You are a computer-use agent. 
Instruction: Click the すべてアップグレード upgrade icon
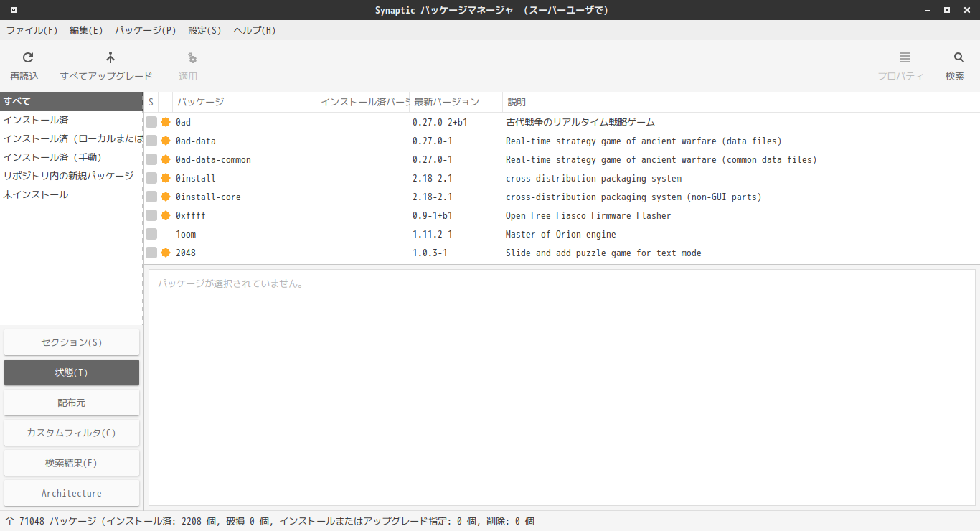pyautogui.click(x=110, y=58)
